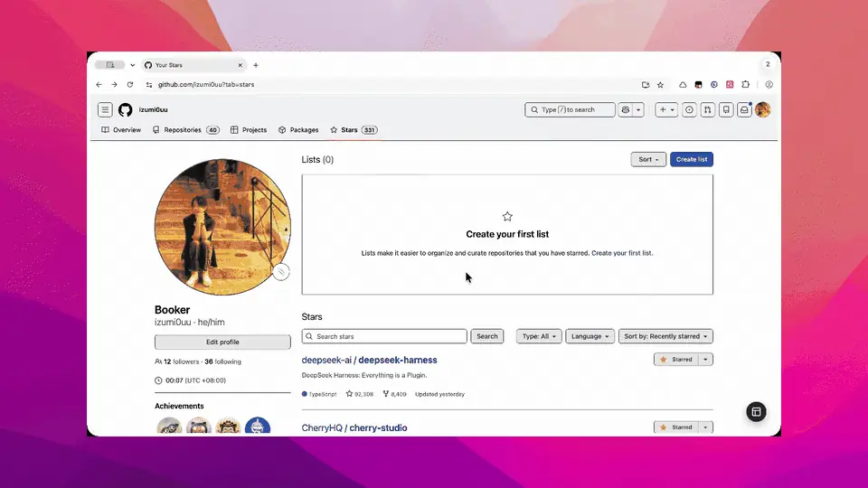Switch to the Packages tab

click(x=299, y=130)
